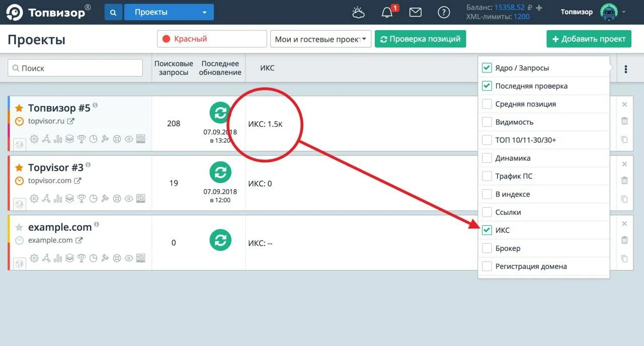Open the search button in top navbar

point(113,12)
